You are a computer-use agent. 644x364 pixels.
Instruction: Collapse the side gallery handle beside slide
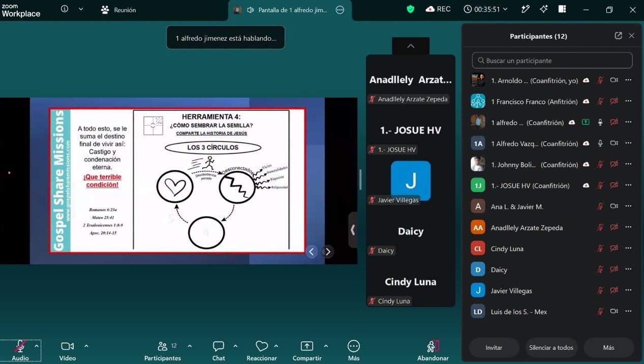tap(353, 230)
